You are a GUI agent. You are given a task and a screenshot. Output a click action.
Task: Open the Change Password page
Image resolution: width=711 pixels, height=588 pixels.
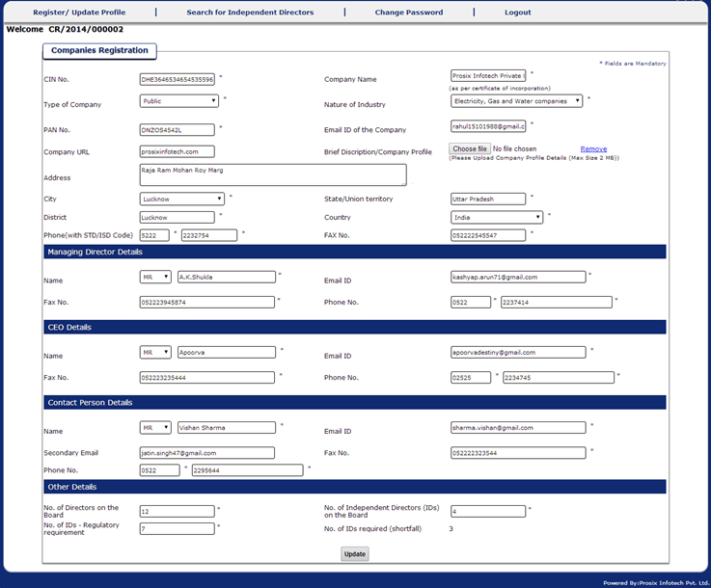408,13
